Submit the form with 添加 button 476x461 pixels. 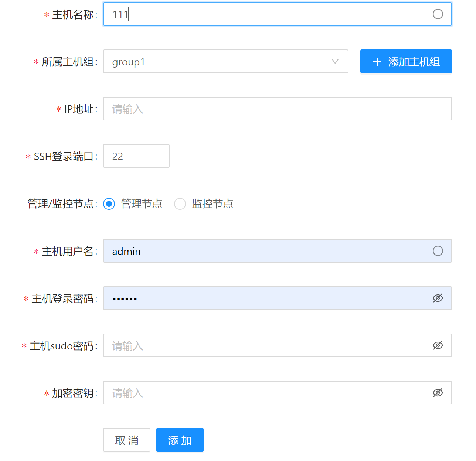pos(180,440)
